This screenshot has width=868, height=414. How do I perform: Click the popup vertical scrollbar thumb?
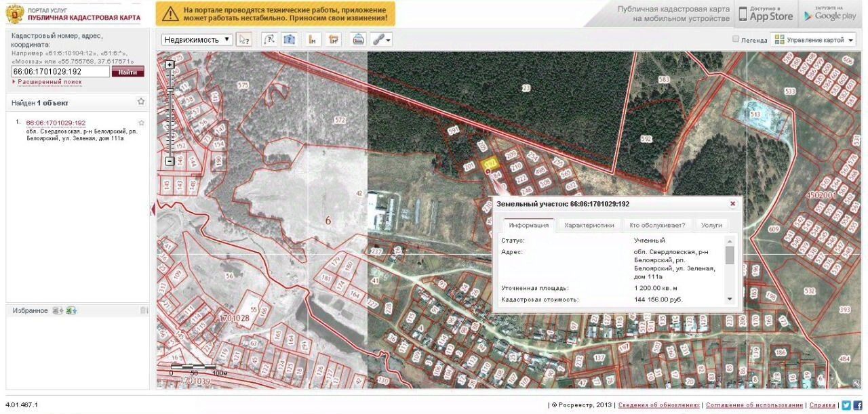tap(730, 255)
